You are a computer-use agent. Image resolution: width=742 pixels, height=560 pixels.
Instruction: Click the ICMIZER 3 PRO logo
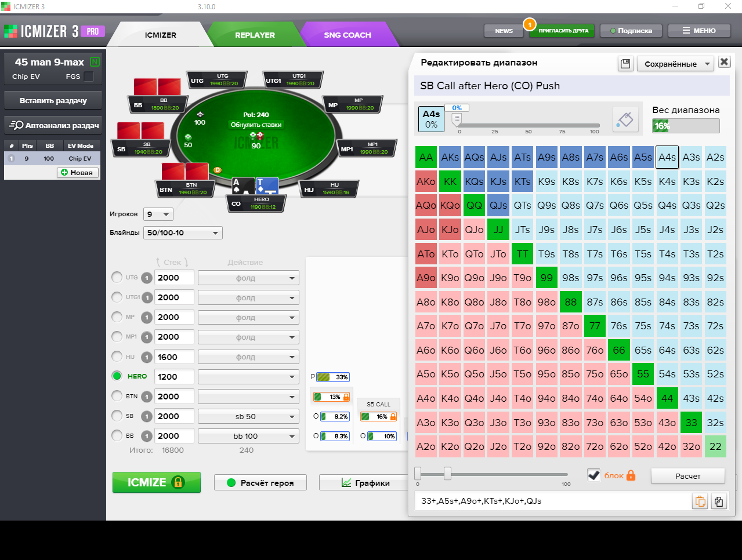[x=54, y=31]
